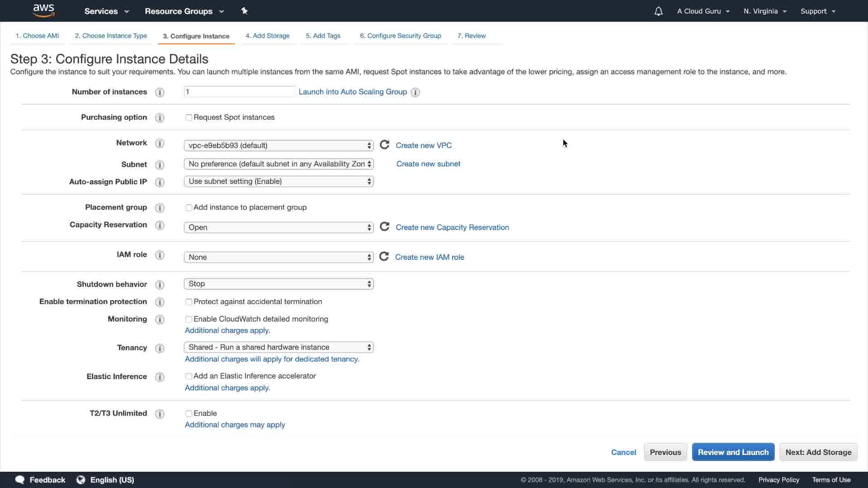Expand the Shutdown behavior dropdown
Screen dimensions: 868x488
[x=278, y=284]
